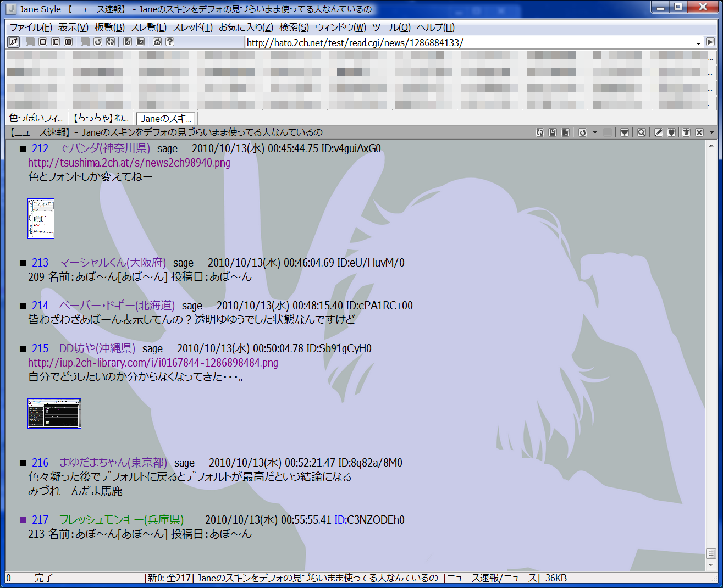Close the thread tab with the X icon
This screenshot has height=588, width=723.
point(699,132)
